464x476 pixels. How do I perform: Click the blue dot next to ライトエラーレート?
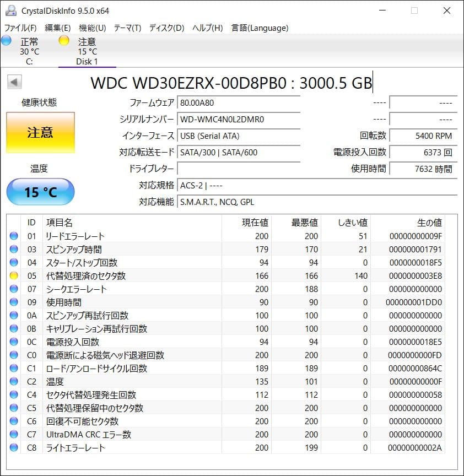click(x=14, y=447)
